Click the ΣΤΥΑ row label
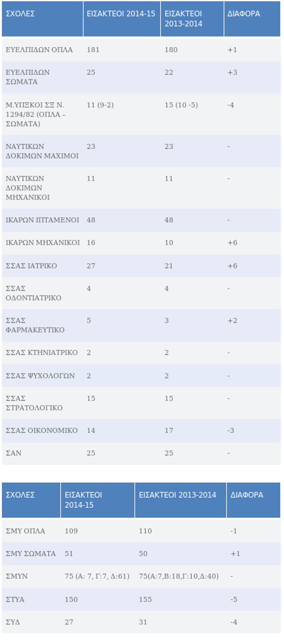284x644 pixels. click(x=15, y=600)
